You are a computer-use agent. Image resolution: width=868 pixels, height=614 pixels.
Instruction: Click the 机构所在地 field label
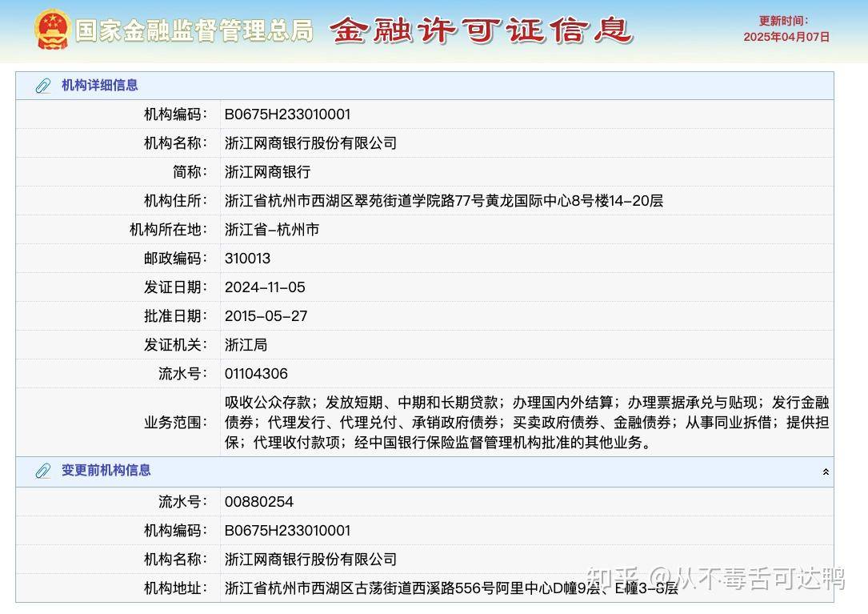point(168,230)
